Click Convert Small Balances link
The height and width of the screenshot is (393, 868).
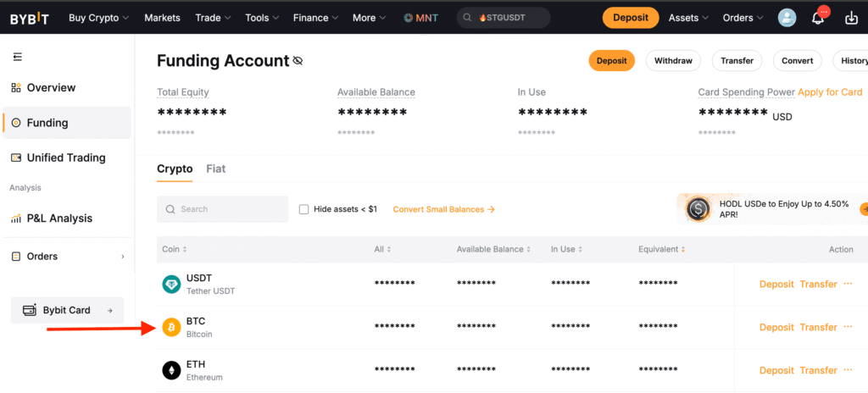pos(443,209)
